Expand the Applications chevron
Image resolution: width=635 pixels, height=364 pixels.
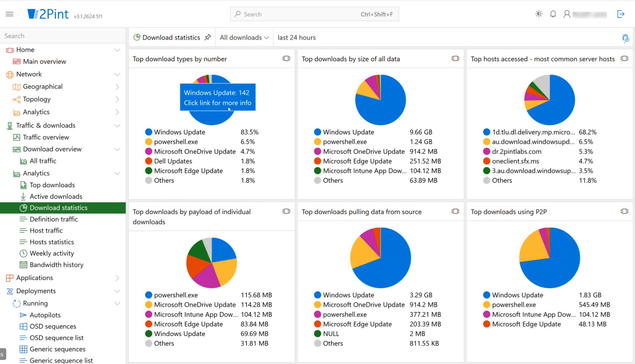pyautogui.click(x=117, y=278)
